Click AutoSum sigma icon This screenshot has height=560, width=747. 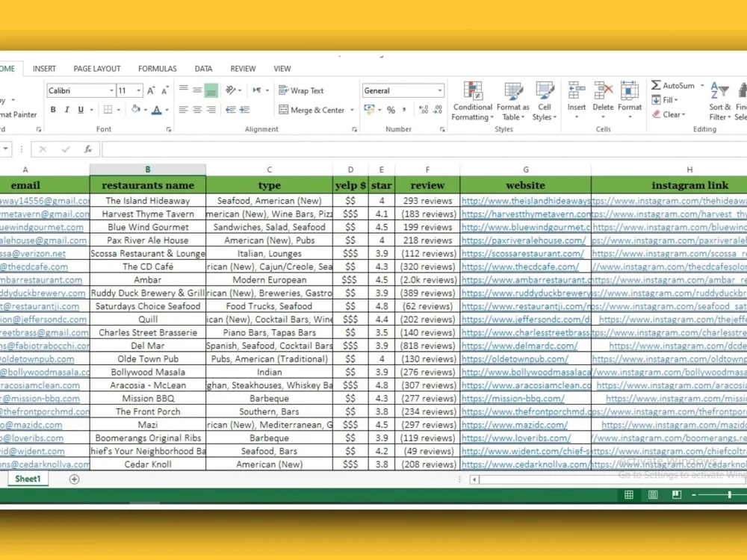tap(656, 85)
